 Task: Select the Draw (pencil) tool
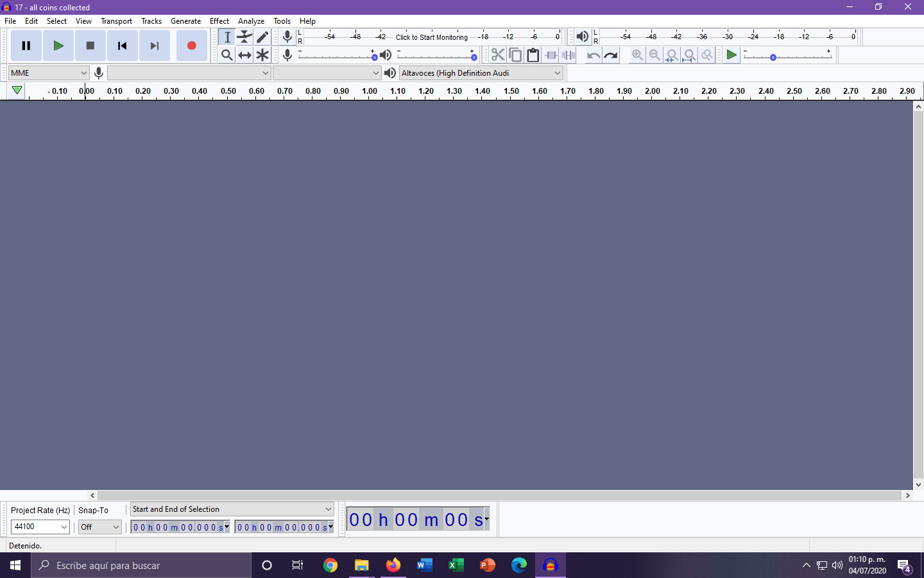tap(262, 37)
